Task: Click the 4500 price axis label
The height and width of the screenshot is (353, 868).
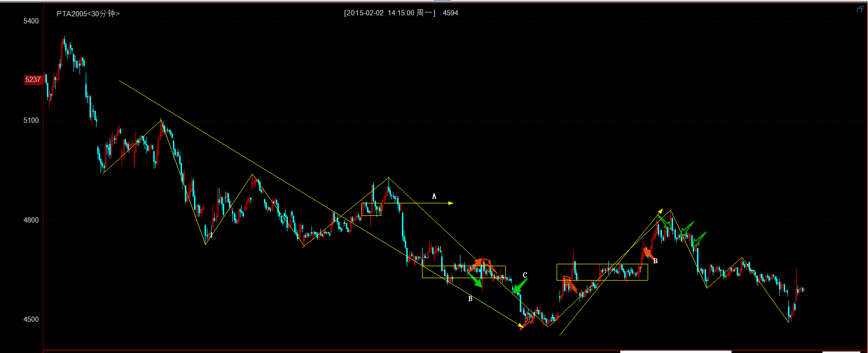Action: [x=31, y=319]
